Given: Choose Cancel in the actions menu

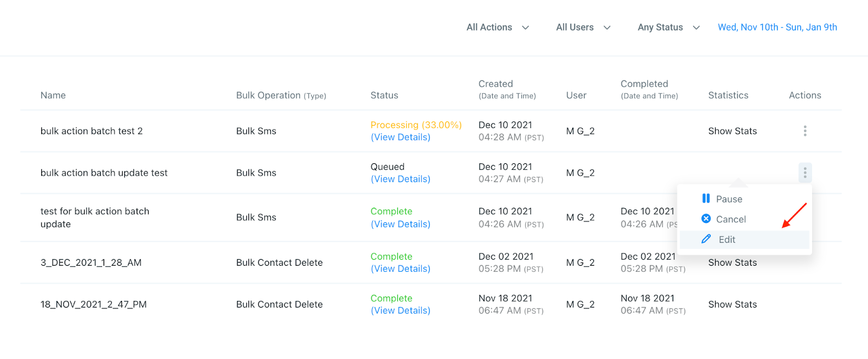Looking at the screenshot, I should coord(731,219).
